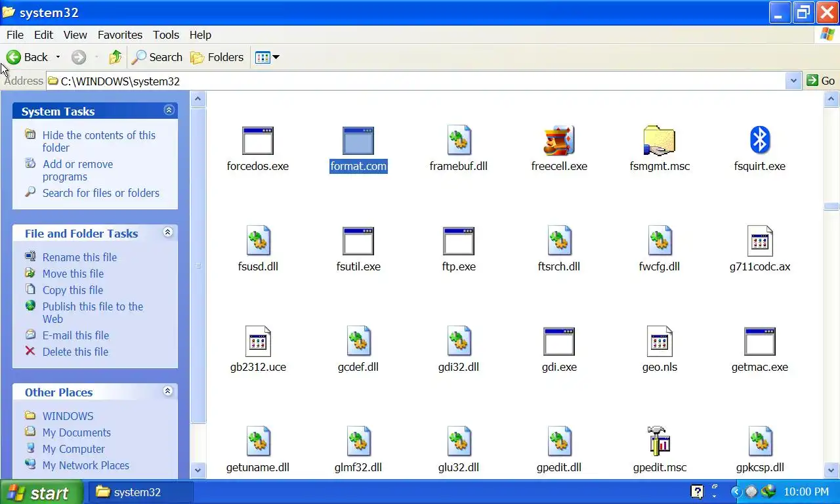Click Publish this file to the Web
This screenshot has height=504, width=840.
click(x=93, y=312)
